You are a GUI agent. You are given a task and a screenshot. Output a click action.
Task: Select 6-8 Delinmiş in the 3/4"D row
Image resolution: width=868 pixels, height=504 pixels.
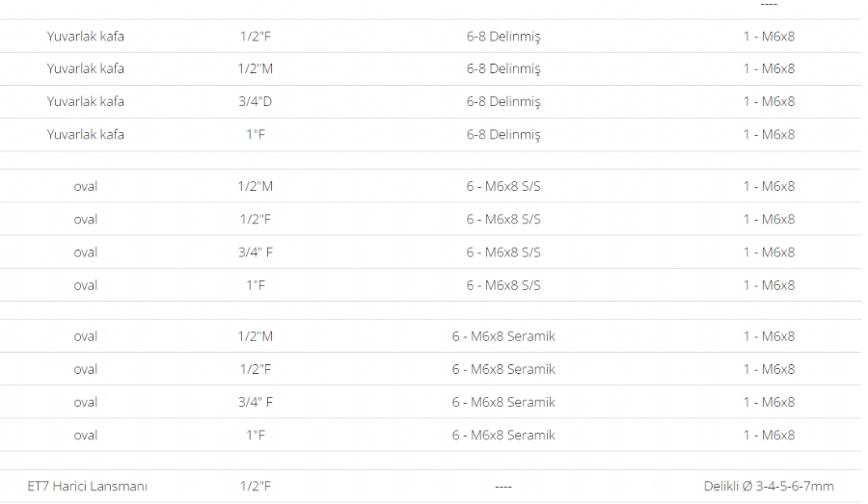[x=503, y=101]
